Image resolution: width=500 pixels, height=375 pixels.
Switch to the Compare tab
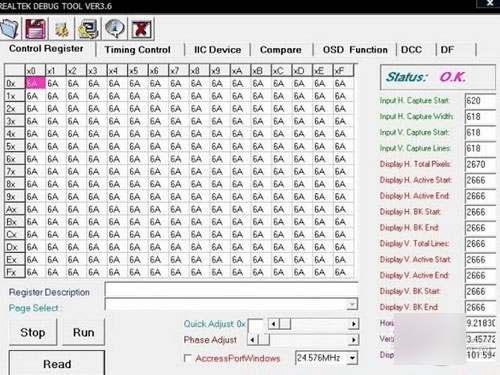click(281, 50)
